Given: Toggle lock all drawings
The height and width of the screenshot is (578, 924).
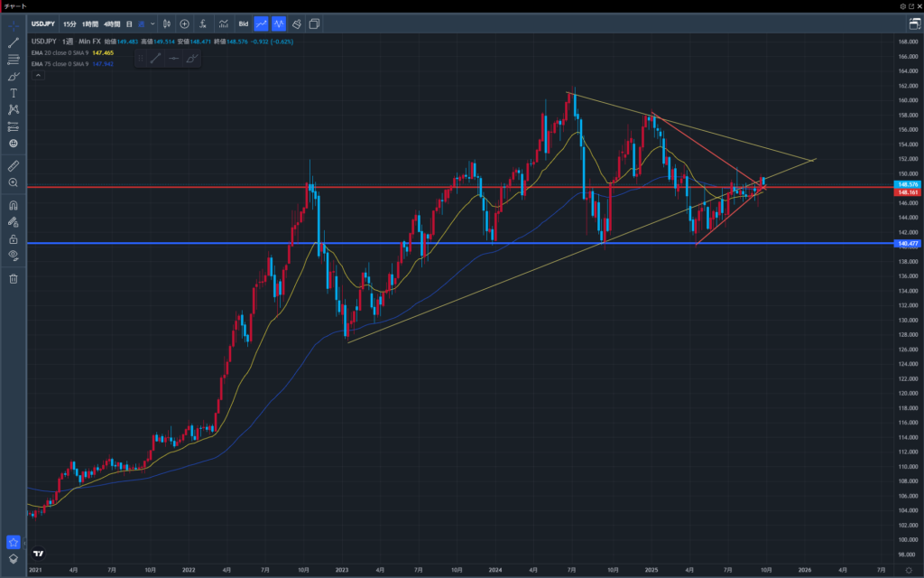Looking at the screenshot, I should click(14, 239).
